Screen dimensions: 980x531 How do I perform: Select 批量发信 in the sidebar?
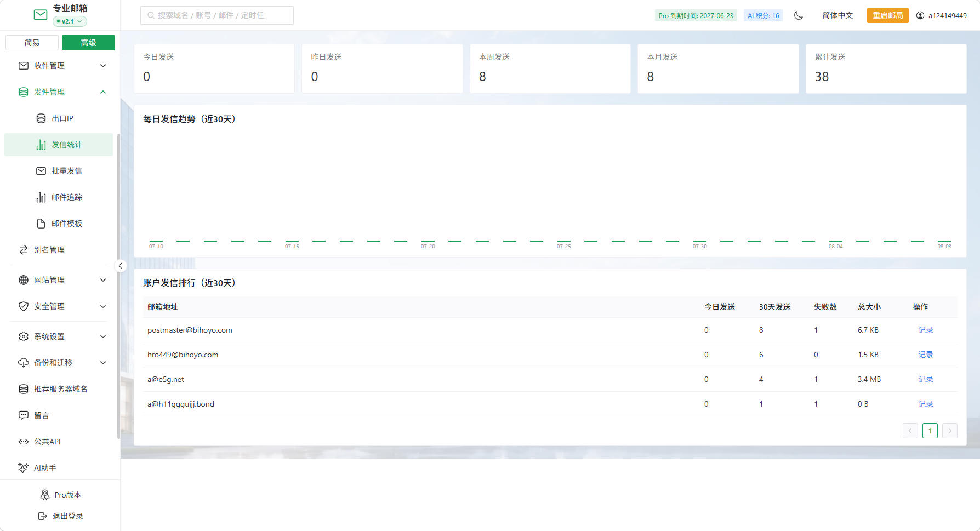(59, 171)
